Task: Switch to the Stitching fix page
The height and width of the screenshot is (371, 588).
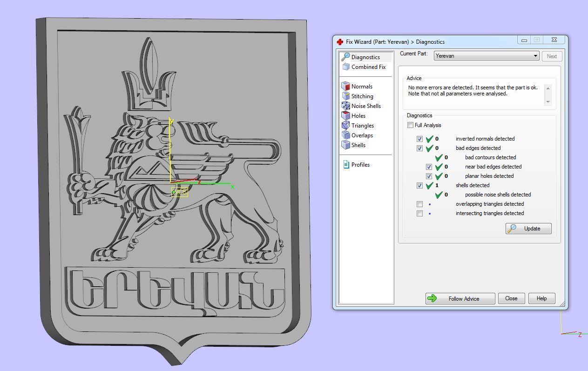Action: (362, 96)
